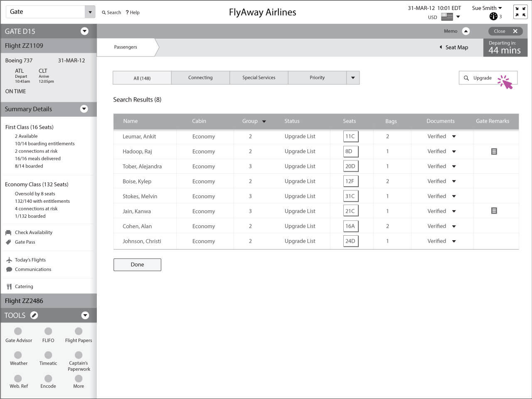Open the Verified dropdown for Hadoop, Raj
Viewport: 532px width, 399px height.
[x=454, y=151]
